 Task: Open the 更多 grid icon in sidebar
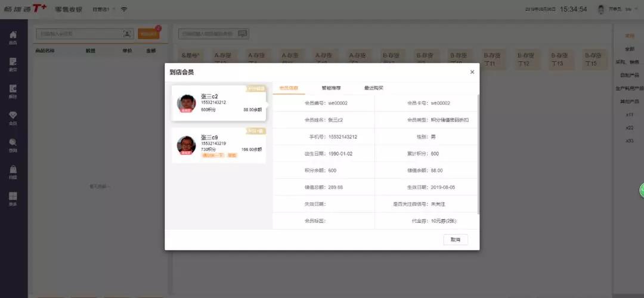pos(13,198)
